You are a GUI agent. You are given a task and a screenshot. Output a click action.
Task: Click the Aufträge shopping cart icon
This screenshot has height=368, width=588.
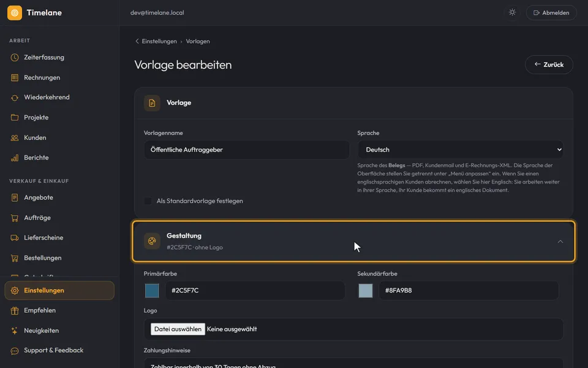point(15,218)
